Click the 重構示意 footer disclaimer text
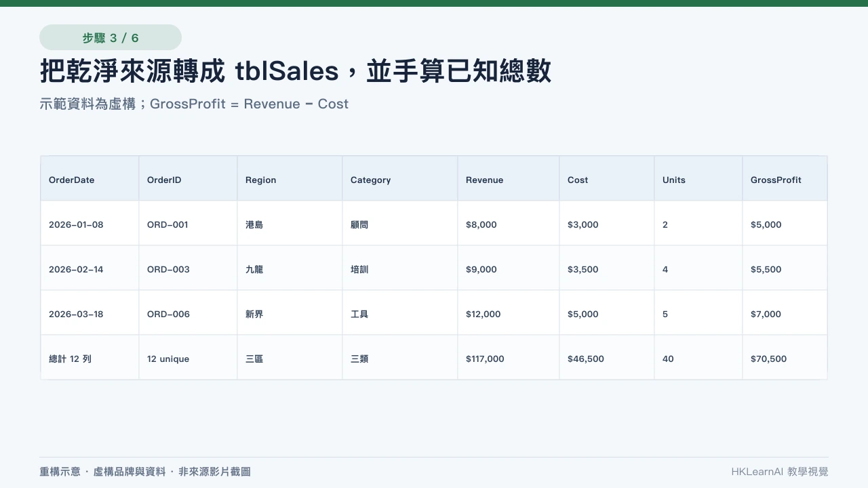Viewport: 868px width, 488px height. click(145, 471)
